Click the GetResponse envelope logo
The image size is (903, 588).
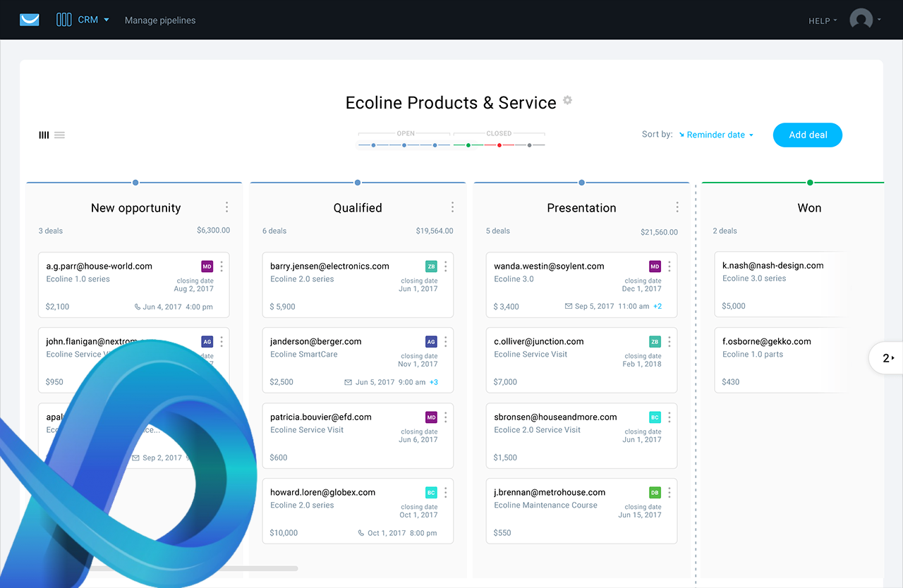click(x=30, y=20)
